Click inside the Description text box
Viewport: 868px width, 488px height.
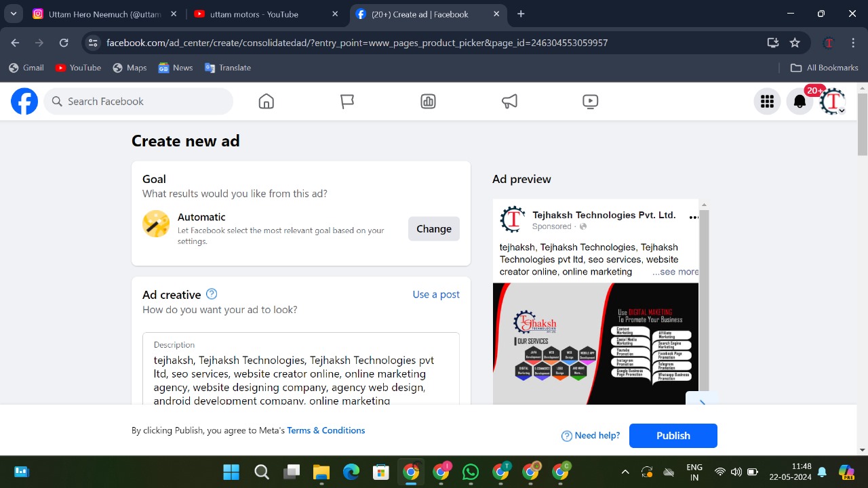click(x=301, y=369)
